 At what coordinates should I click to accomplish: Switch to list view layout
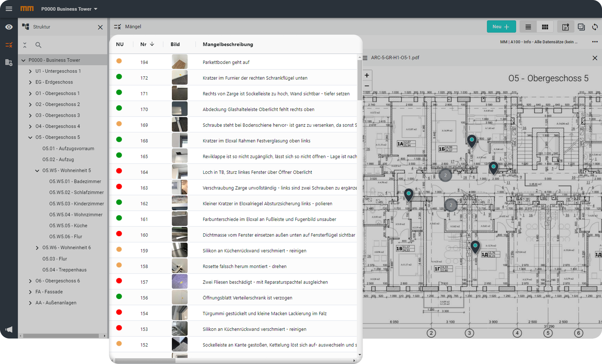tap(528, 27)
